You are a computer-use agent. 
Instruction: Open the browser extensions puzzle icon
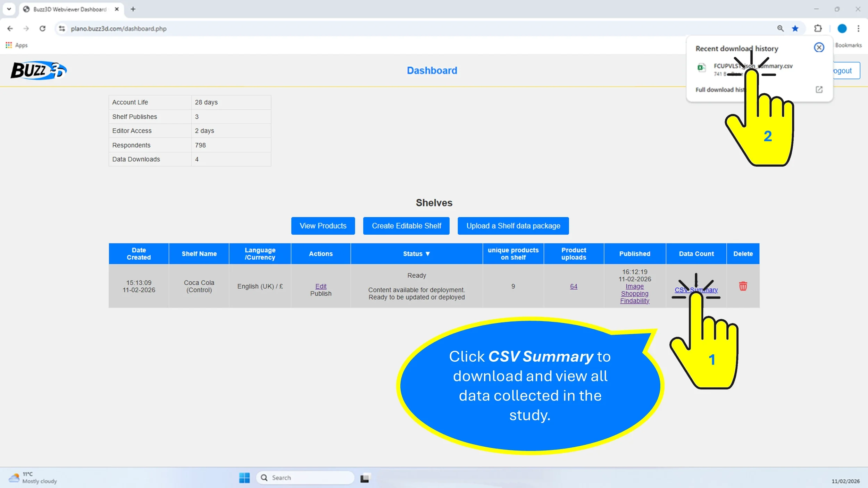[818, 28]
